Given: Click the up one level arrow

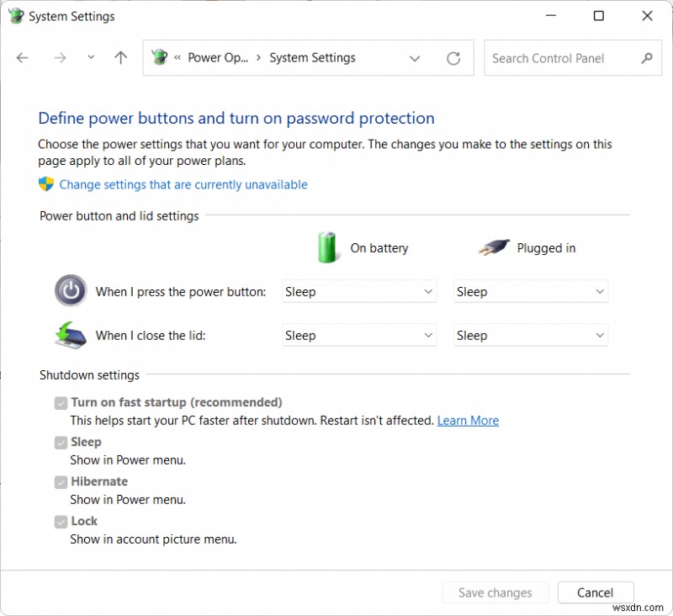Looking at the screenshot, I should [x=120, y=58].
